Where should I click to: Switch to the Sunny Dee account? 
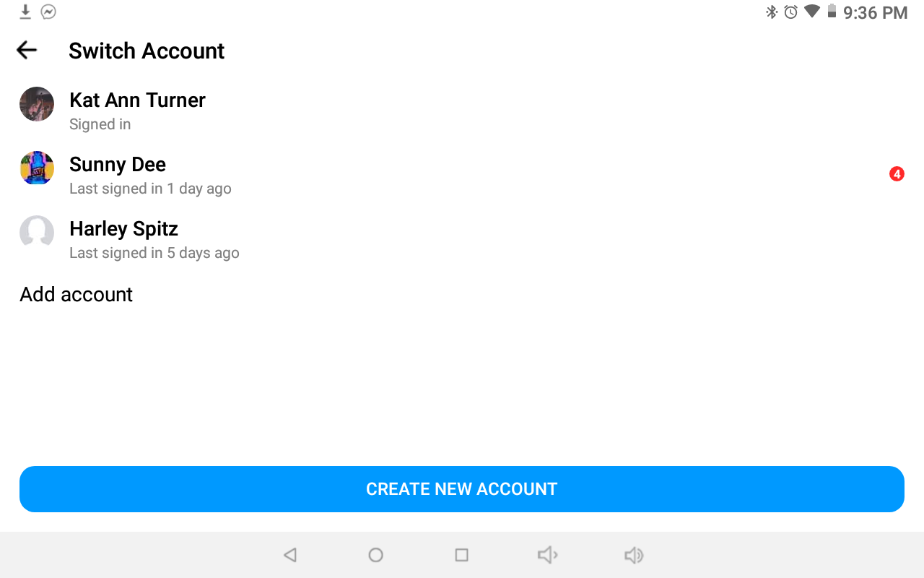pos(462,175)
